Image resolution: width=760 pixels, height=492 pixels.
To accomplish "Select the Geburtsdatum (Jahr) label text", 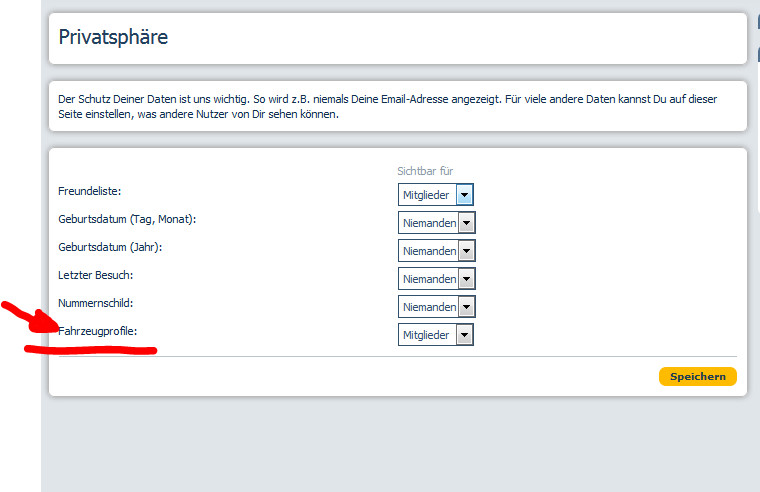I will [x=110, y=246].
